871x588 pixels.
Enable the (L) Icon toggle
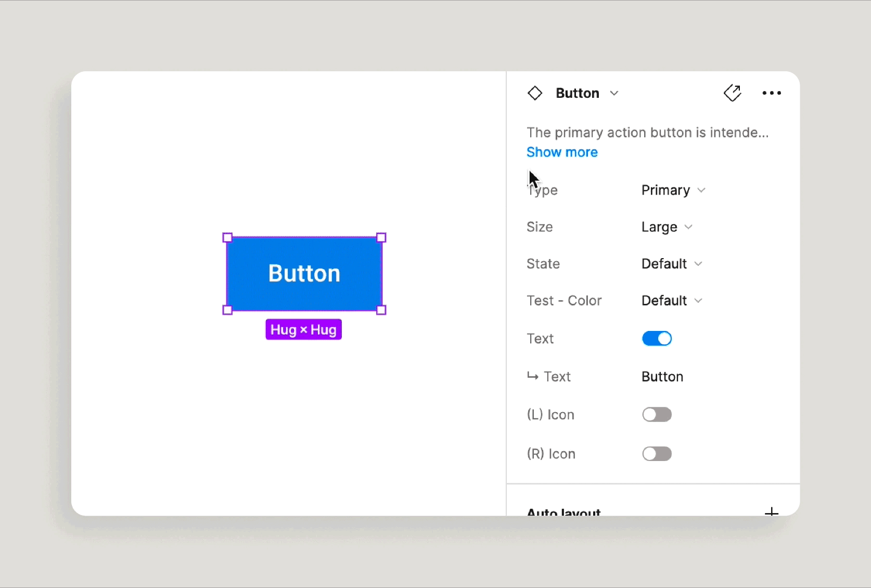(x=657, y=415)
